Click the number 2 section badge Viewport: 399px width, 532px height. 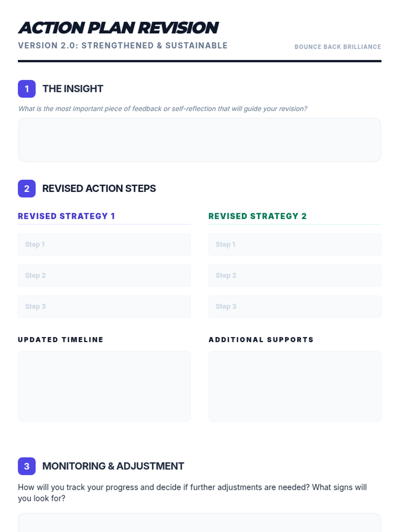[27, 189]
